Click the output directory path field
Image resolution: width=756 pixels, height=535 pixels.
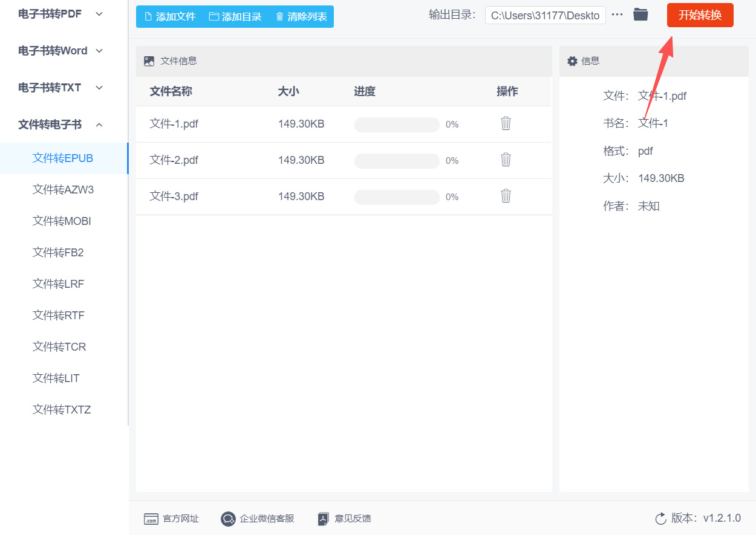[x=545, y=15]
